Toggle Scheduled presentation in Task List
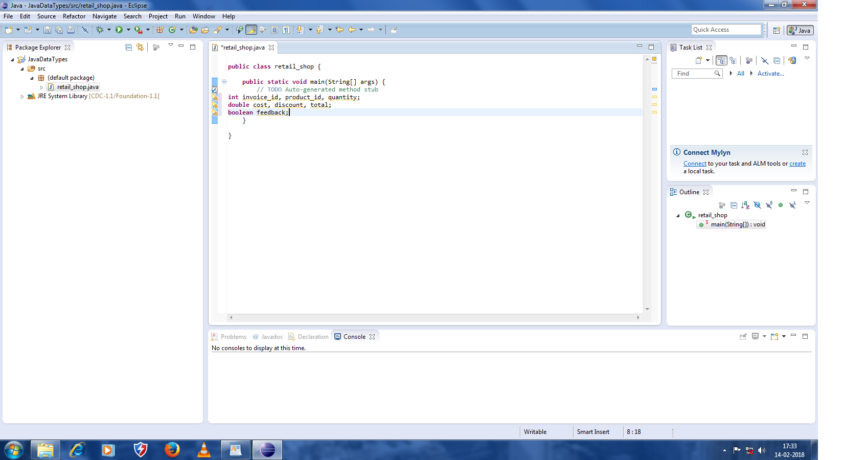The image size is (868, 460). [x=733, y=60]
